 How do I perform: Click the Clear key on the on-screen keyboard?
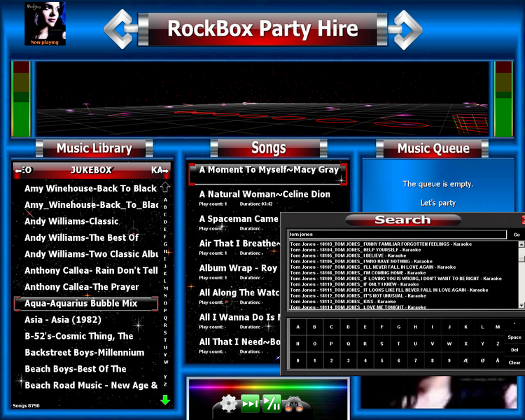(x=514, y=363)
